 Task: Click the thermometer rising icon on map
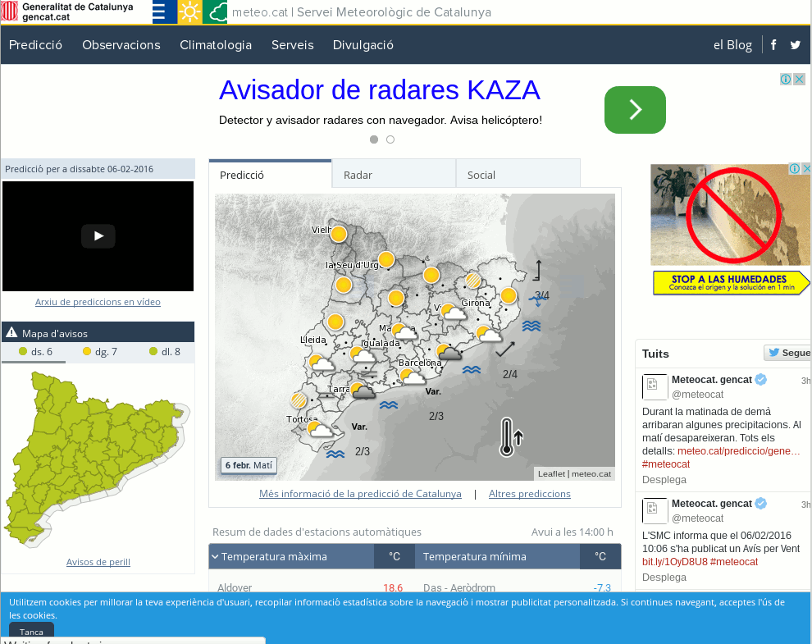(511, 436)
